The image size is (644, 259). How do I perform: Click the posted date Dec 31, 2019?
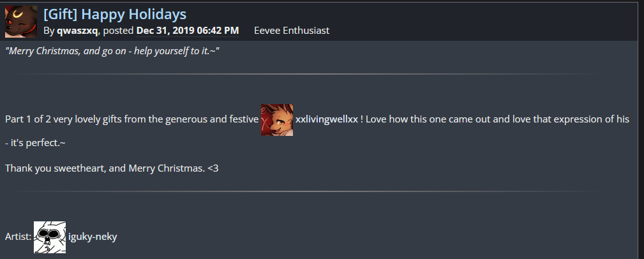[x=188, y=31]
